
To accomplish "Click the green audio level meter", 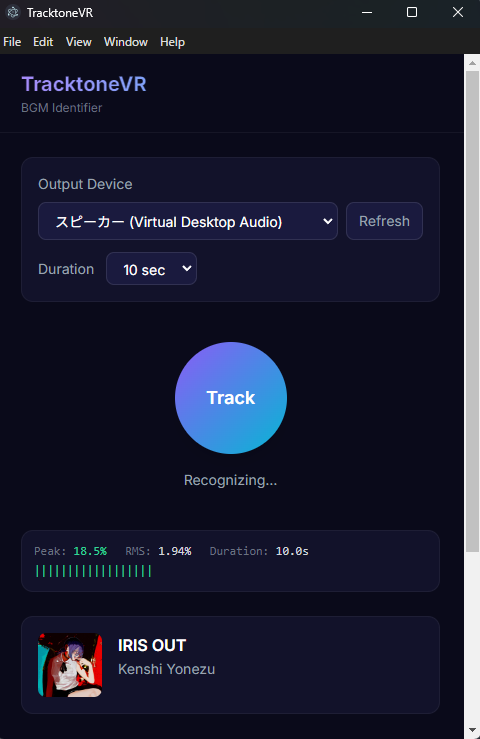I will [x=93, y=571].
